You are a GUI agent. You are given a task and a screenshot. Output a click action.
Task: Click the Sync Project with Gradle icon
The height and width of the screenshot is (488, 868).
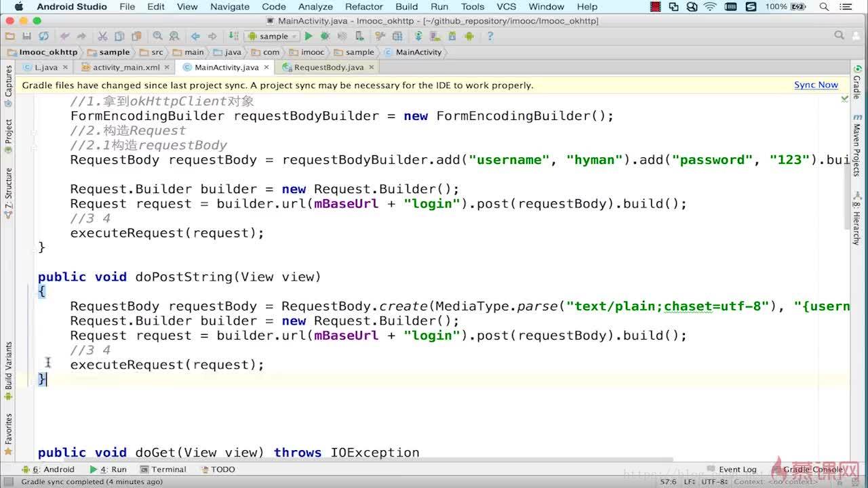click(x=419, y=36)
